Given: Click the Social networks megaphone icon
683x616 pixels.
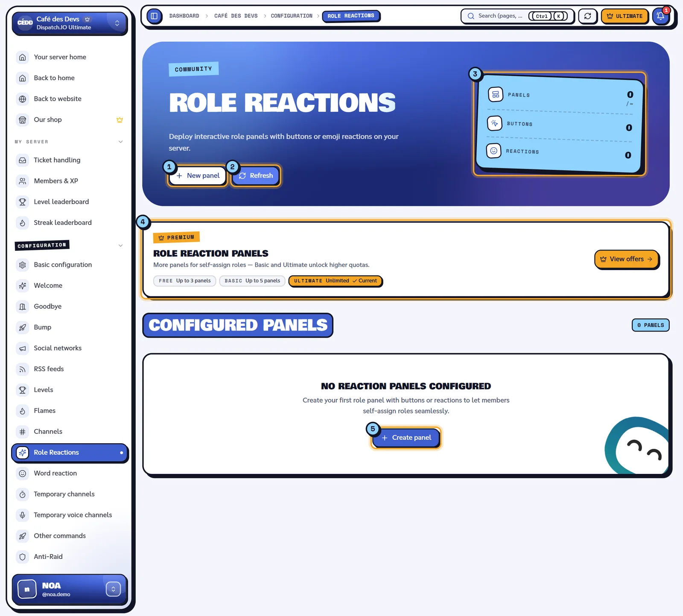Looking at the screenshot, I should pos(23,349).
